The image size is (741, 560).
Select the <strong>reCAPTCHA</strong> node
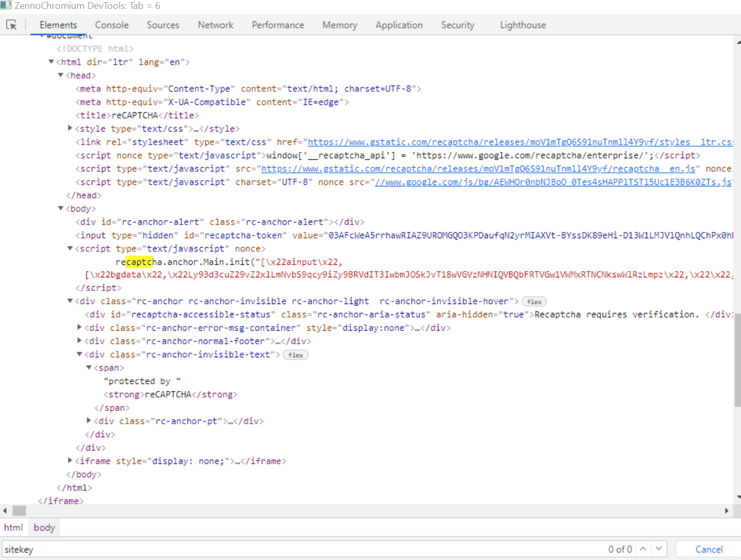point(170,394)
